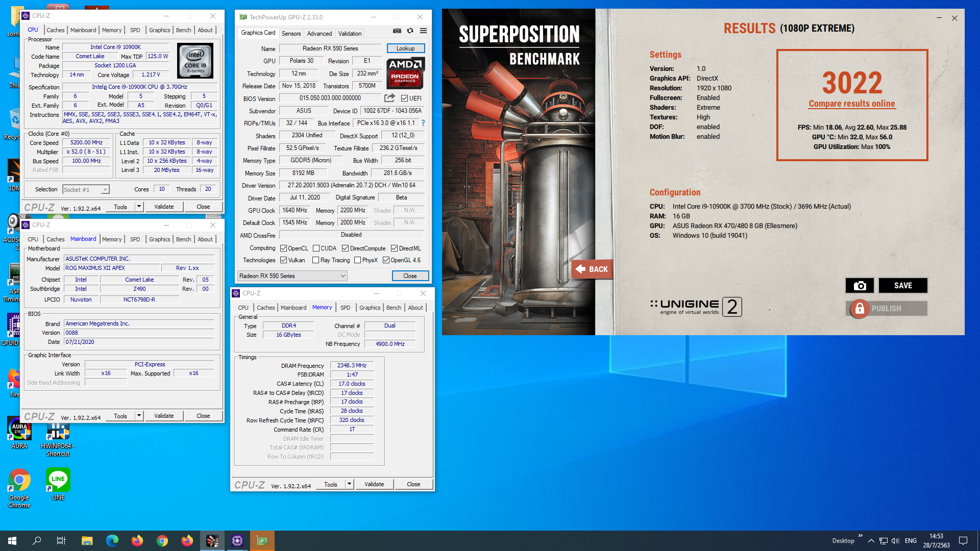
Task: Click Validate in Memory CPU-Z window
Action: 374,484
